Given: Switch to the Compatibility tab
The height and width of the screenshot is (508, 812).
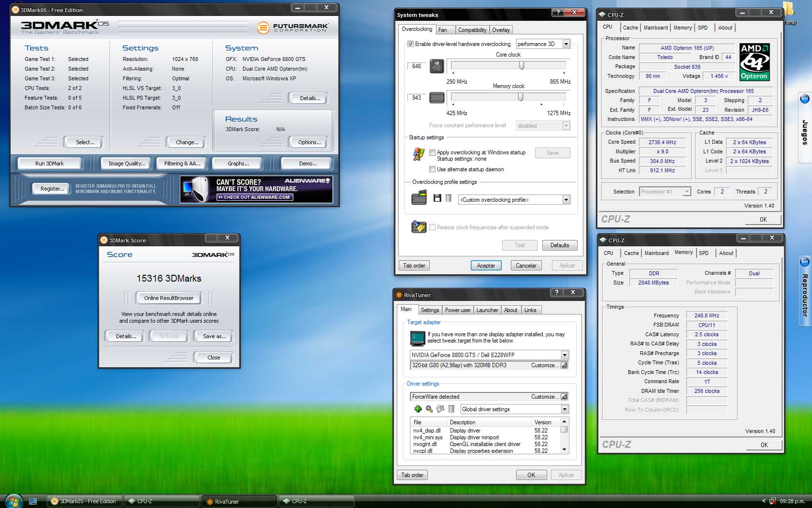Looking at the screenshot, I should [472, 30].
